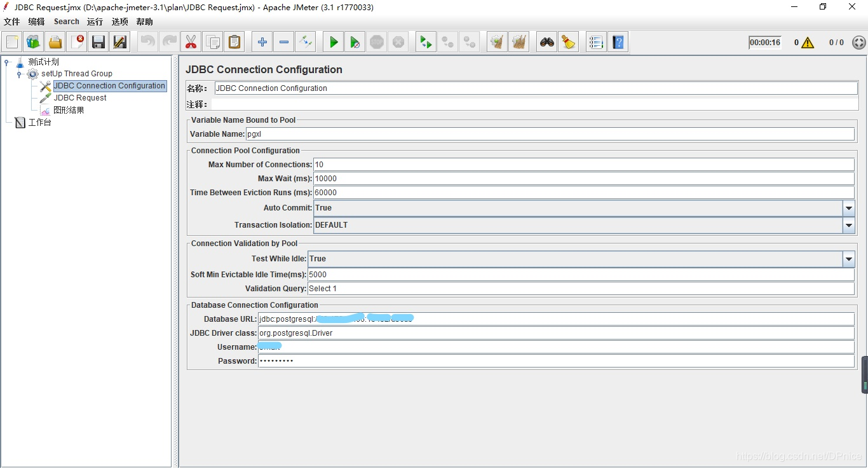Create a new test plan via toolbar
Viewport: 868px width, 468px height.
[12, 43]
